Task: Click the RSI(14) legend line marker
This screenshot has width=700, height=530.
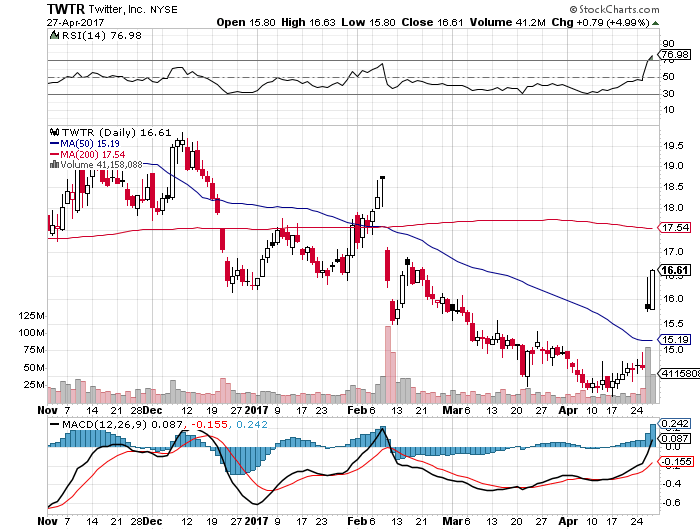Action: [x=53, y=36]
